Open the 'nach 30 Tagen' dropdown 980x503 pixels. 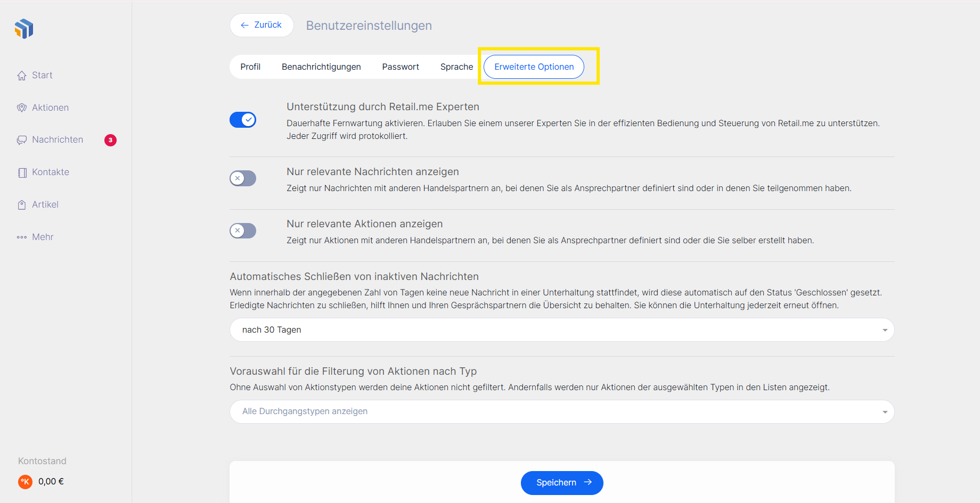click(x=561, y=330)
